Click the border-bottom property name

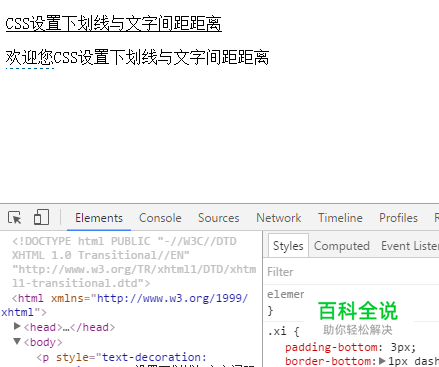pyautogui.click(x=328, y=361)
